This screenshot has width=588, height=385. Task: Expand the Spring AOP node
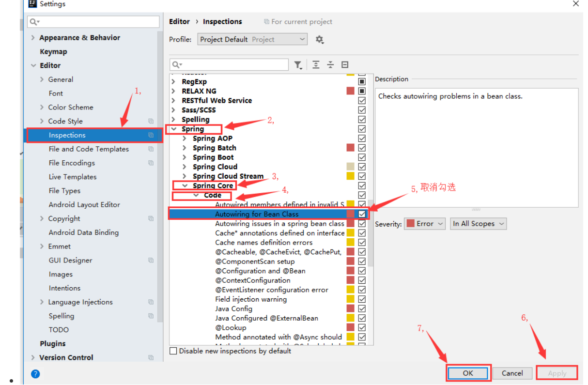tap(185, 139)
